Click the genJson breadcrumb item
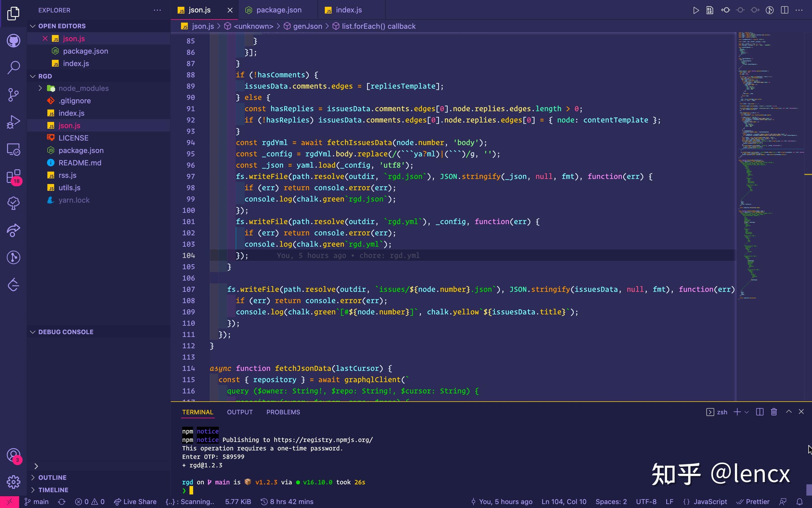 [303, 26]
